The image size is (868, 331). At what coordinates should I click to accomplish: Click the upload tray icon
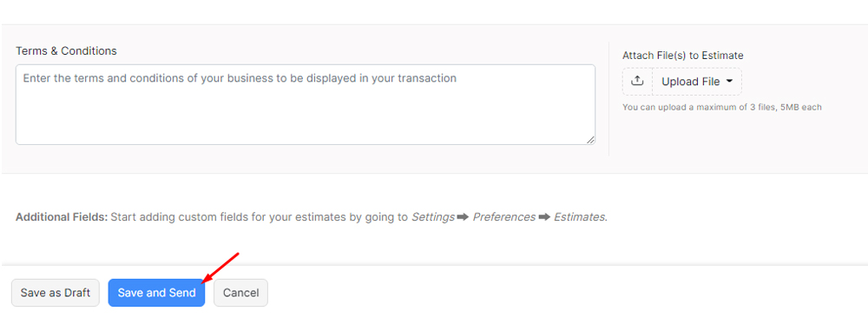tap(638, 82)
